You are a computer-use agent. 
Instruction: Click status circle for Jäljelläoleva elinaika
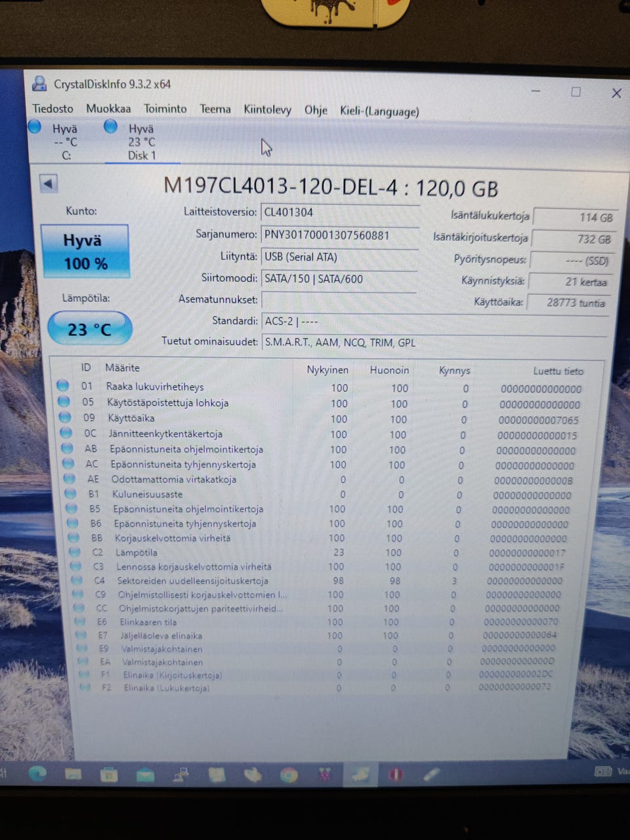[x=81, y=635]
